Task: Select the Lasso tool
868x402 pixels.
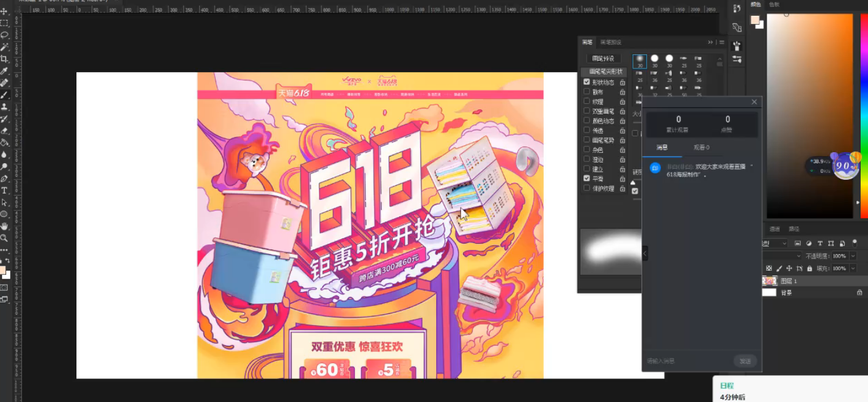Action: [4, 35]
